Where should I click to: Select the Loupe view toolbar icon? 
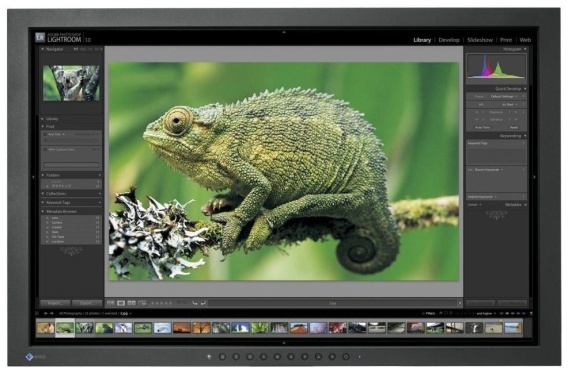tap(121, 303)
